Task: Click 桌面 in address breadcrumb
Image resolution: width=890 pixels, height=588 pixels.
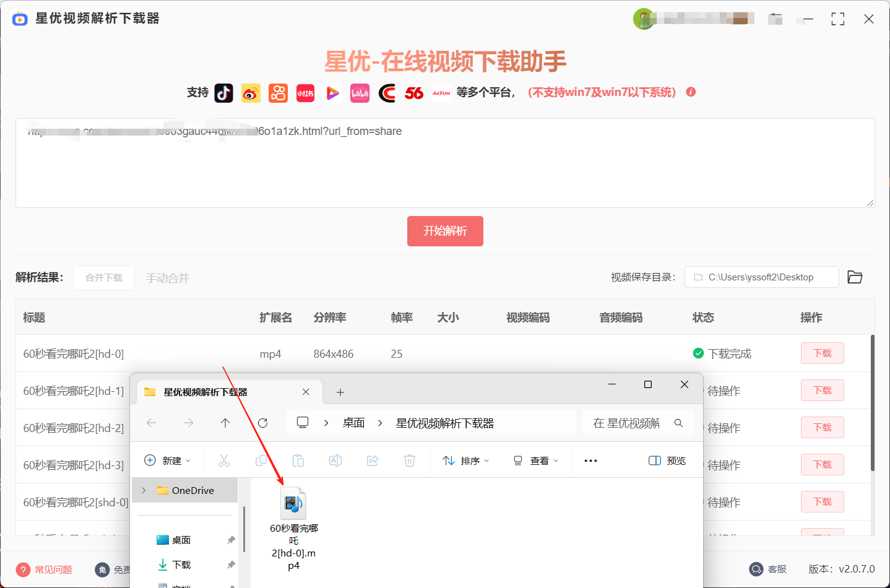Action: coord(353,423)
